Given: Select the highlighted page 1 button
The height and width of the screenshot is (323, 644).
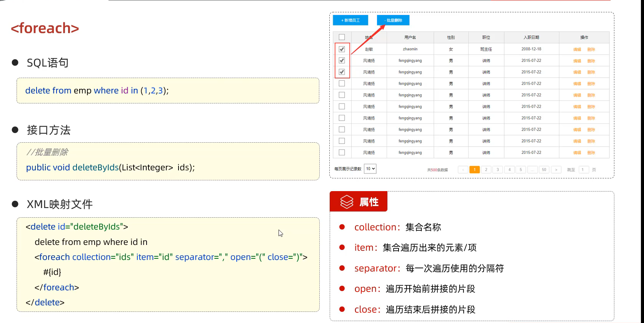Looking at the screenshot, I should tap(475, 170).
